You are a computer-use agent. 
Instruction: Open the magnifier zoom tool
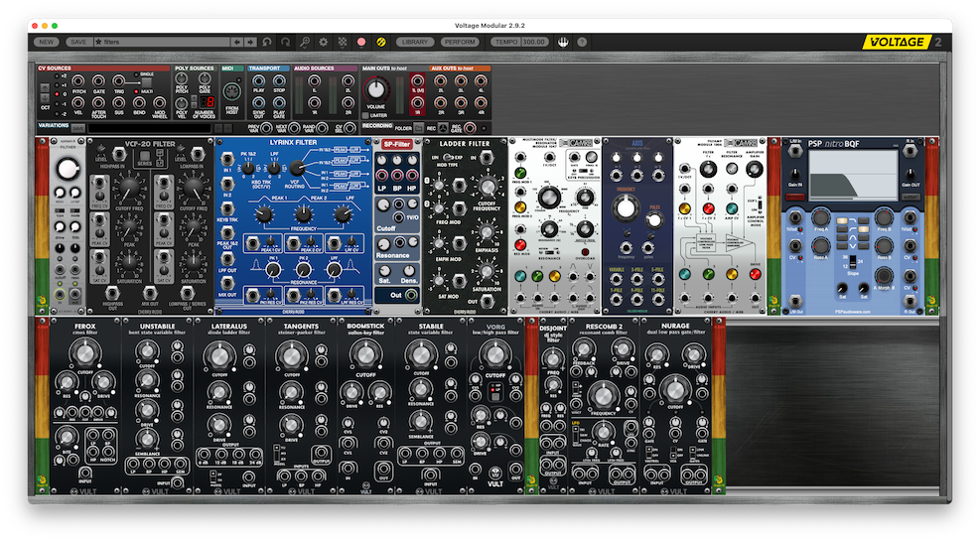tap(305, 42)
